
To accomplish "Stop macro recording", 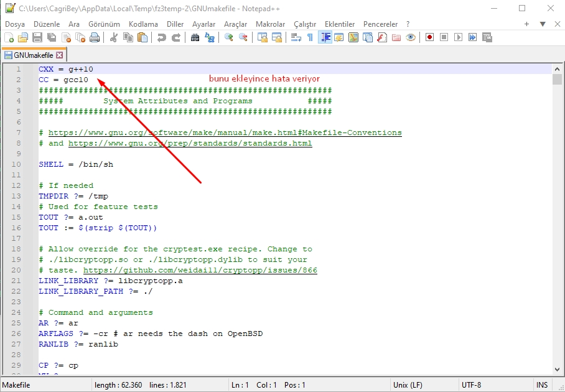I will pyautogui.click(x=444, y=37).
